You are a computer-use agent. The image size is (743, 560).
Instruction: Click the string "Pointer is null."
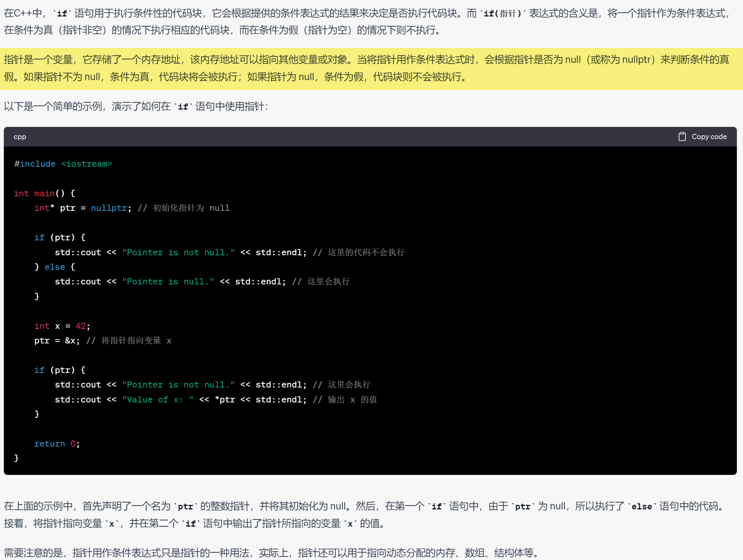tap(168, 282)
